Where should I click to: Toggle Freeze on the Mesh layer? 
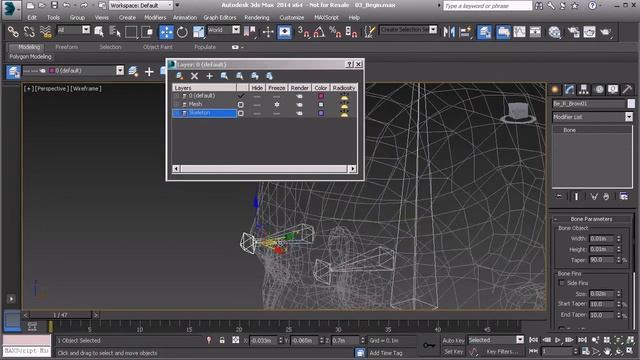tap(277, 104)
